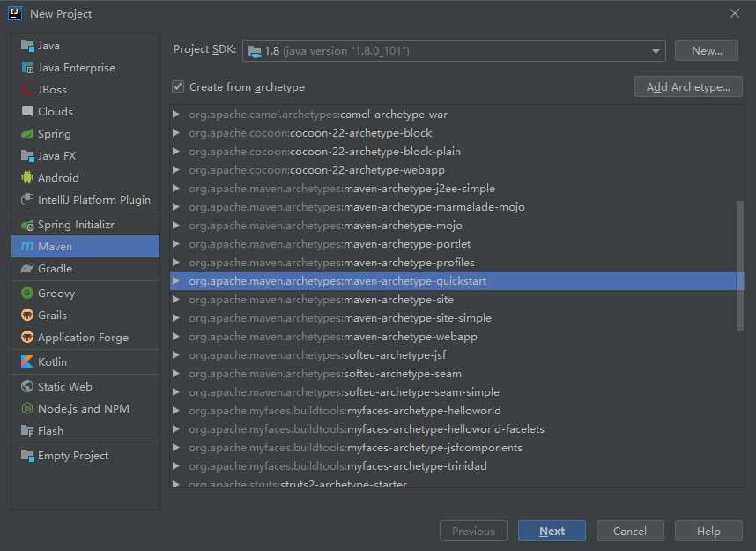This screenshot has height=551, width=756.
Task: Click the Next button
Action: click(x=552, y=532)
